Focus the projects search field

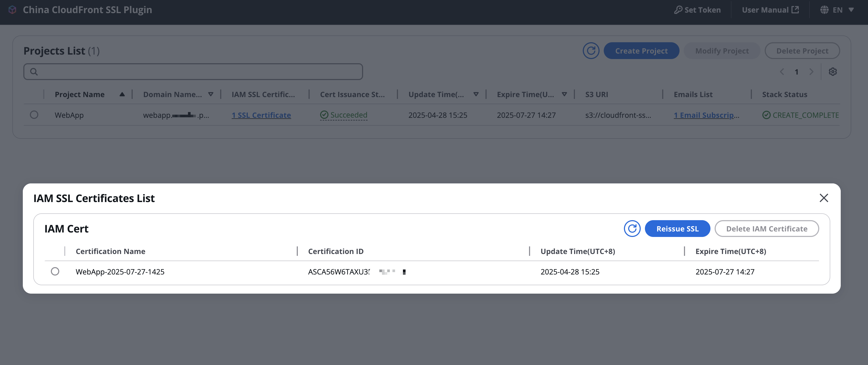pyautogui.click(x=193, y=72)
